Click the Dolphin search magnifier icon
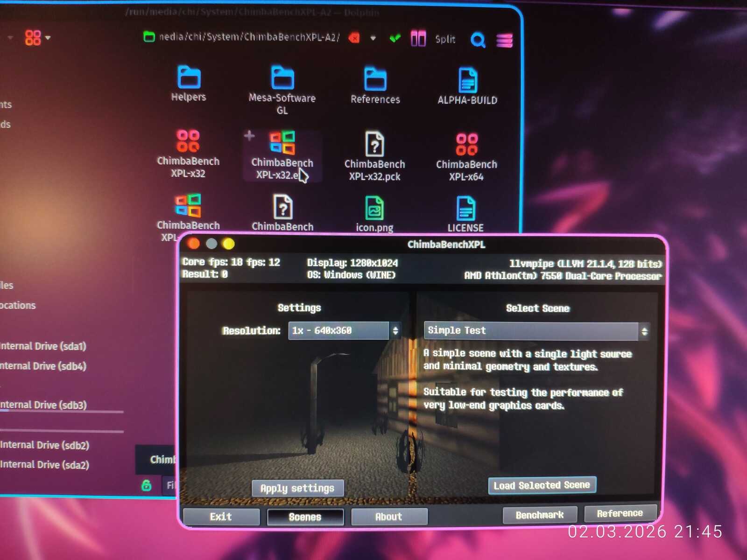This screenshot has width=747, height=560. 478,40
